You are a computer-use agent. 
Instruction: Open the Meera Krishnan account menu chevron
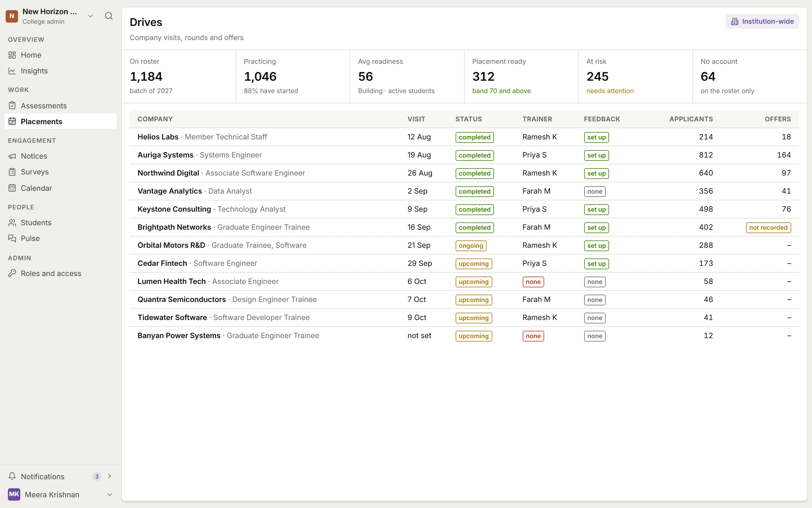pos(109,494)
